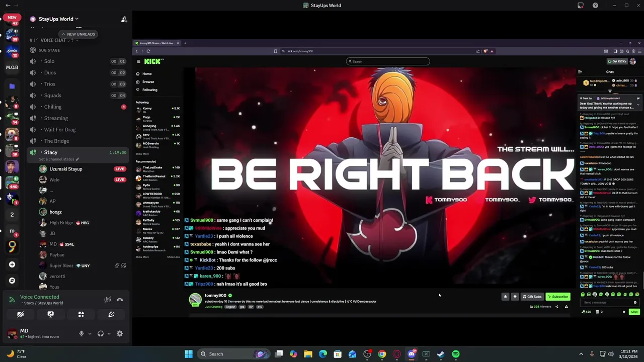Collapse the Kick chat panel arrow
Viewport: 644px width, 362px height.
580,72
